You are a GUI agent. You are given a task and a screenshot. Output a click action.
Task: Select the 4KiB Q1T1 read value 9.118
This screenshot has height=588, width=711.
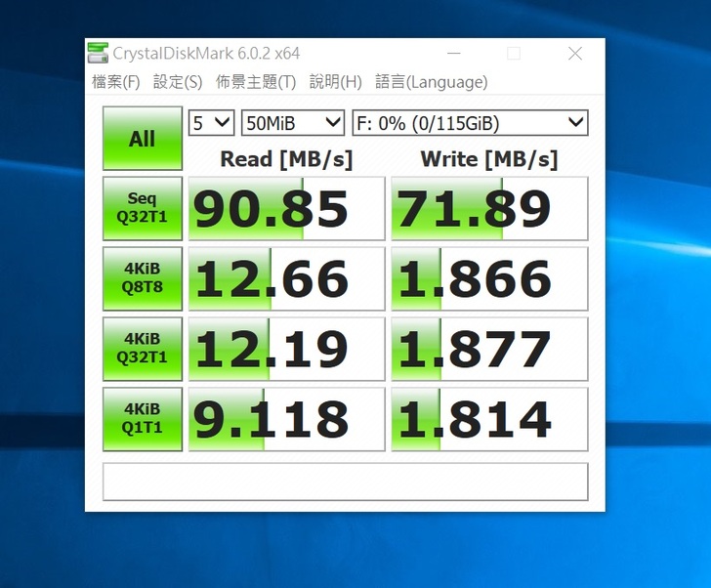(286, 419)
